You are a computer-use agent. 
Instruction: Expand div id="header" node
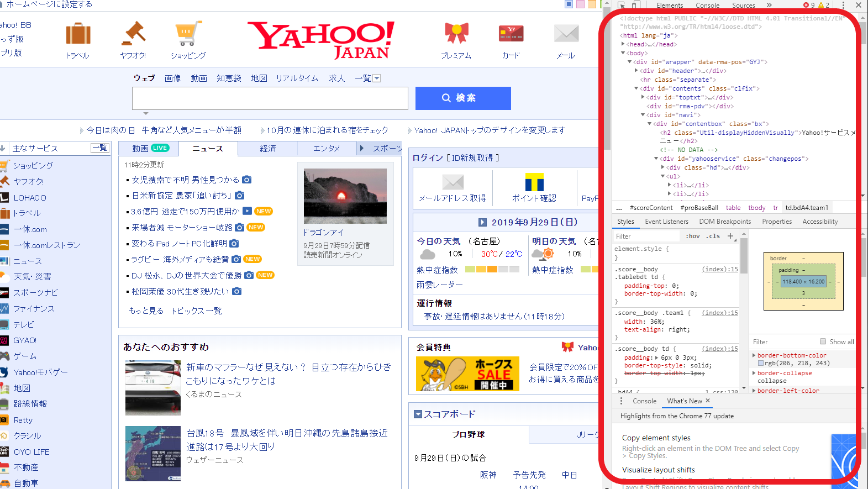[636, 71]
